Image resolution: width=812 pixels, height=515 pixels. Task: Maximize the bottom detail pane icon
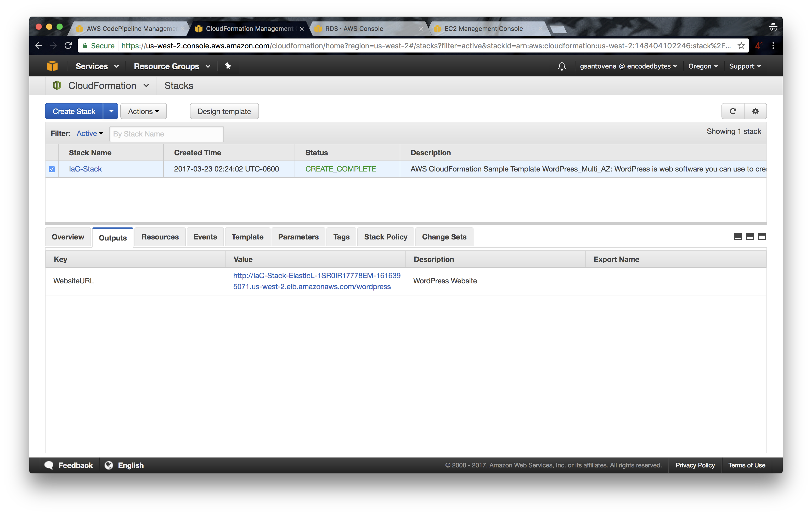point(762,237)
